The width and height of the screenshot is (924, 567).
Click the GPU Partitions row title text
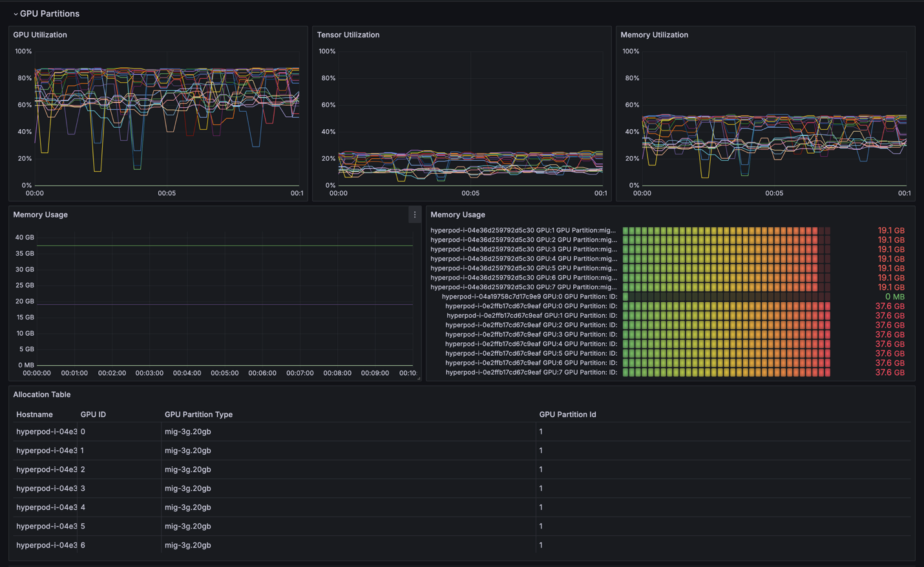pyautogui.click(x=50, y=14)
